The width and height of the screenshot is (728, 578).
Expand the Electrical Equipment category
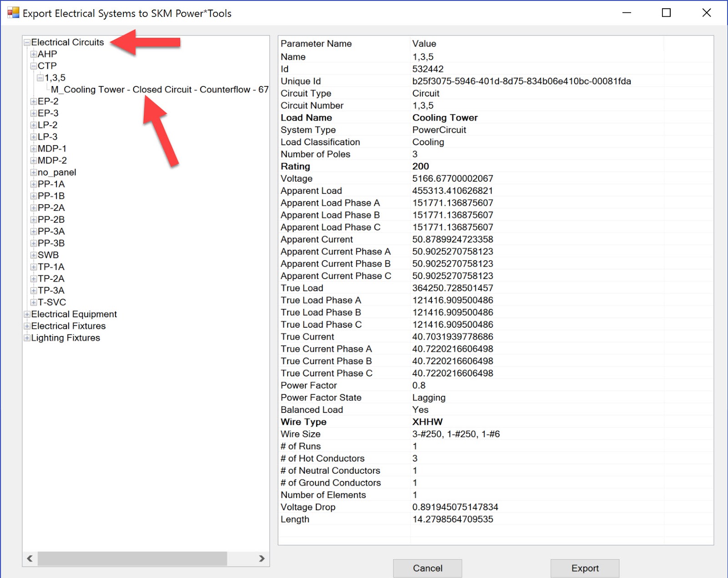(27, 314)
